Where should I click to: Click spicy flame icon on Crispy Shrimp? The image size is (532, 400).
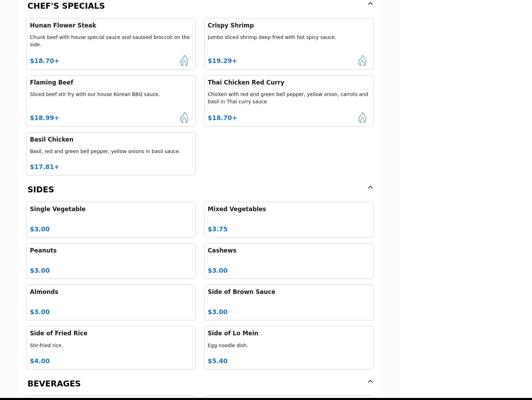(x=362, y=61)
